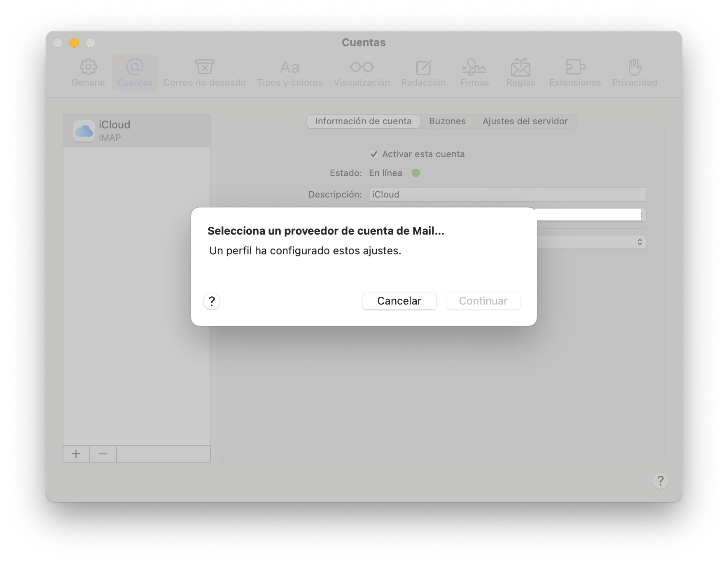Select the iCloud IMAP account
The height and width of the screenshot is (563, 728).
tap(136, 131)
